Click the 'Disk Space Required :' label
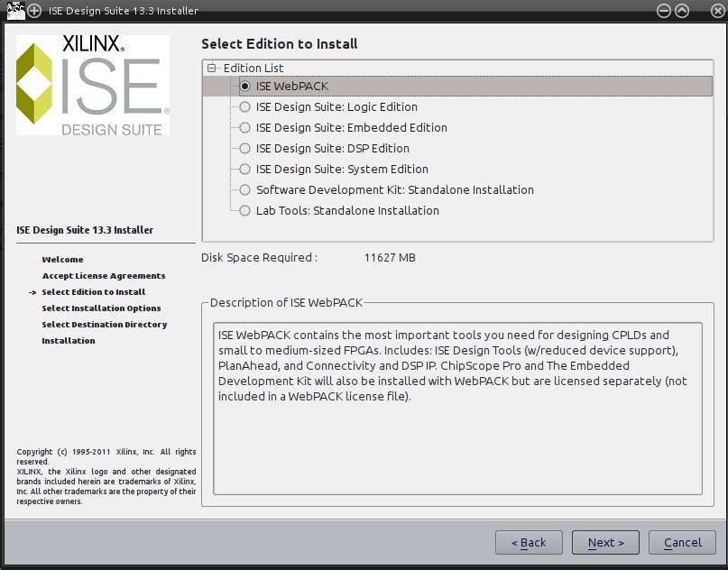The height and width of the screenshot is (570, 728). pos(259,258)
